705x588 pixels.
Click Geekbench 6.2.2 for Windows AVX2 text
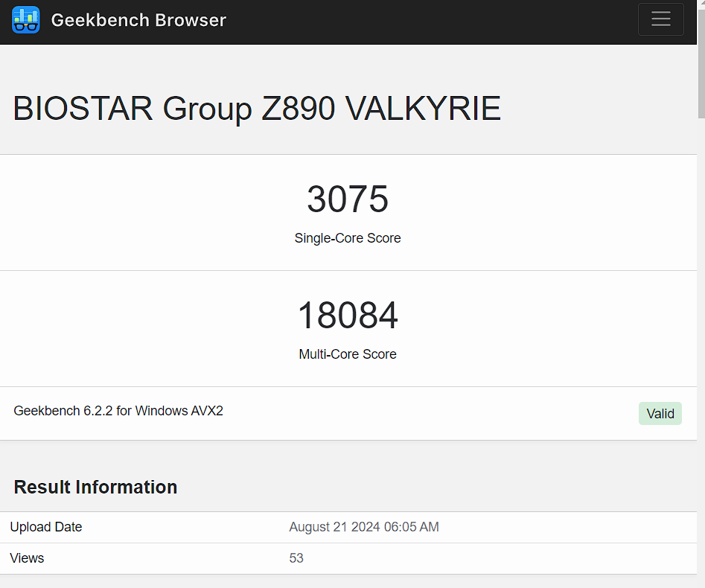click(x=118, y=411)
